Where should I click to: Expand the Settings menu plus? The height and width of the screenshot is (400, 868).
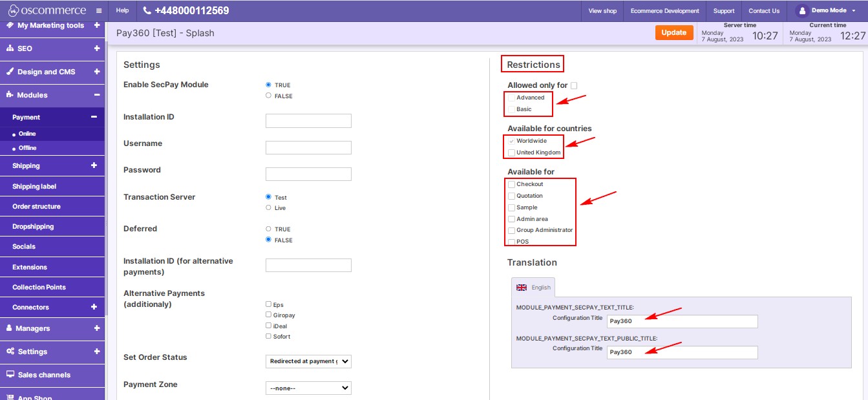(x=97, y=352)
